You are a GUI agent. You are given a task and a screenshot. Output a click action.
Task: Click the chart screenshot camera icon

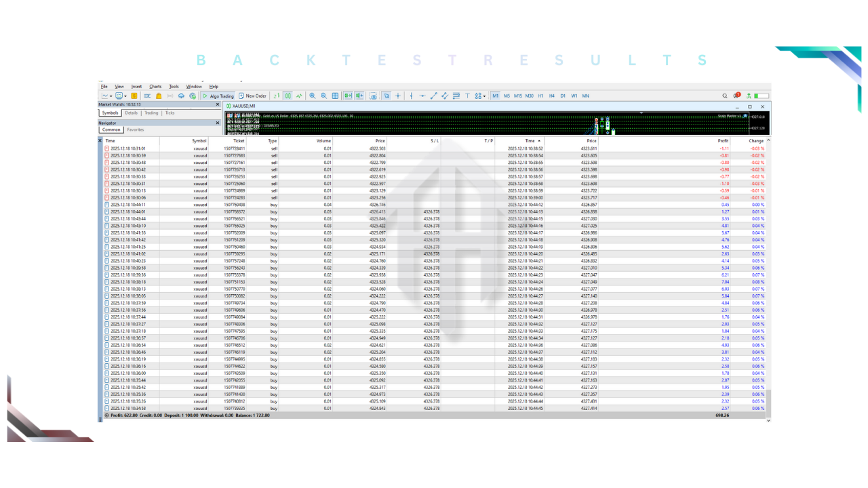(373, 96)
